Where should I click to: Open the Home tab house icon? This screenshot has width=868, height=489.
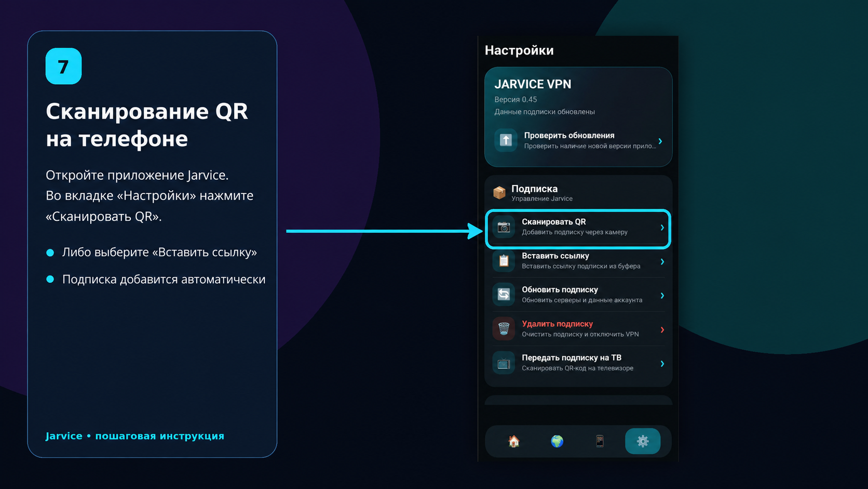click(514, 441)
